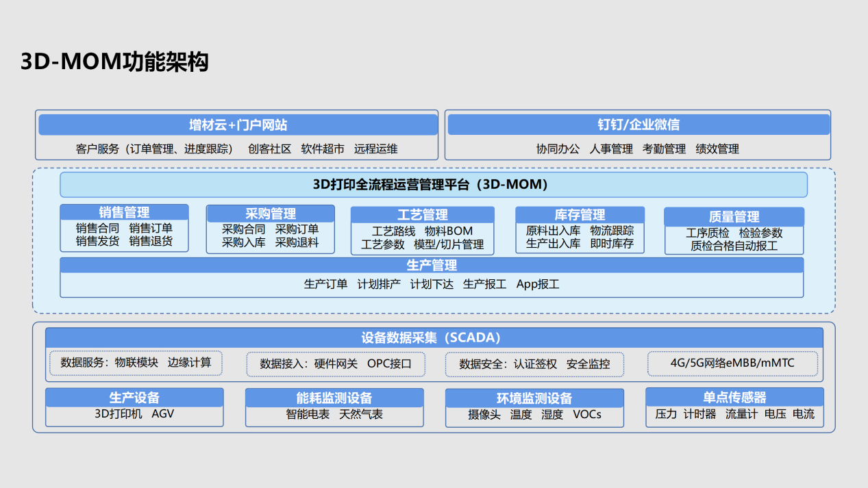Select the 采购管理 module header
Image resolution: width=868 pixels, height=488 pixels.
click(x=270, y=214)
